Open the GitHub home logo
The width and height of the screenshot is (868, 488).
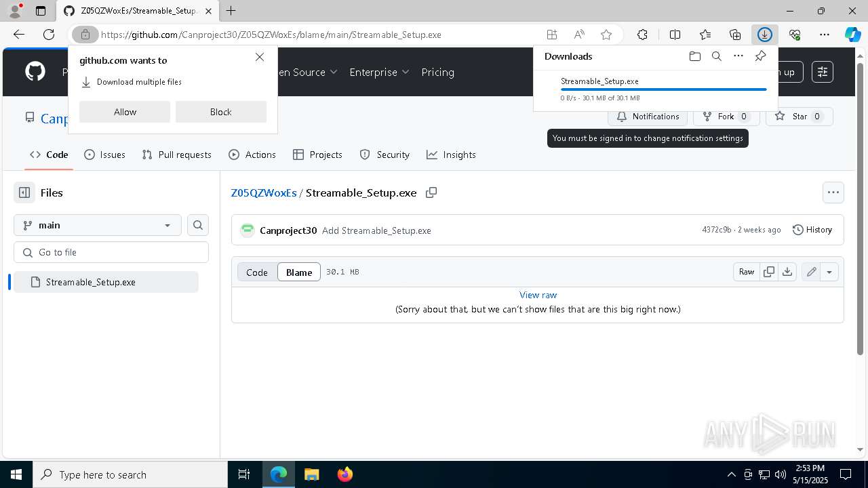tap(35, 72)
